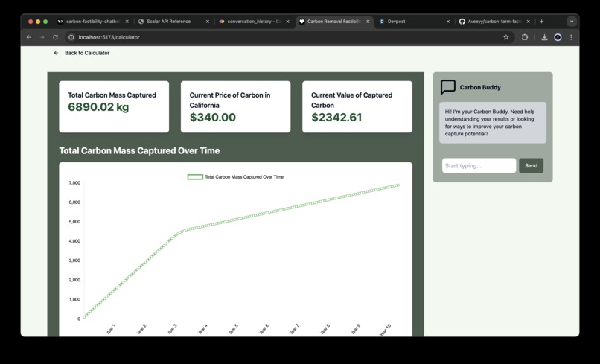Click the Carbon Buddy greeting message bubble
The height and width of the screenshot is (364, 600).
pyautogui.click(x=493, y=123)
